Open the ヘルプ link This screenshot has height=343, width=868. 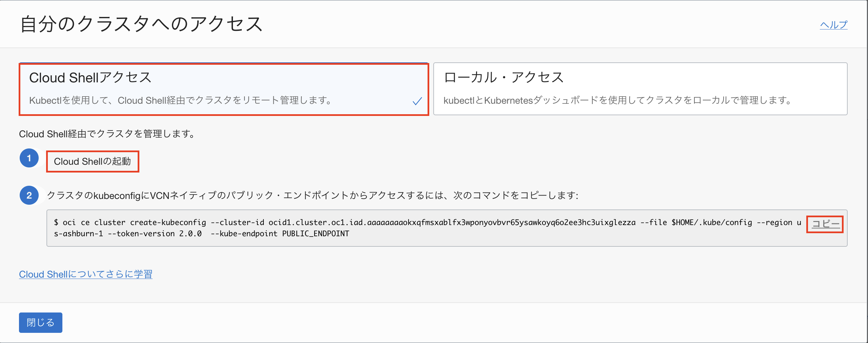coord(833,25)
